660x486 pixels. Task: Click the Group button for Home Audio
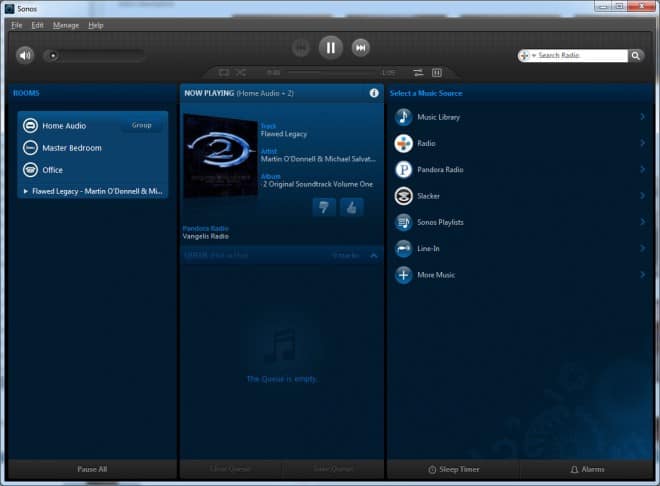pyautogui.click(x=142, y=126)
